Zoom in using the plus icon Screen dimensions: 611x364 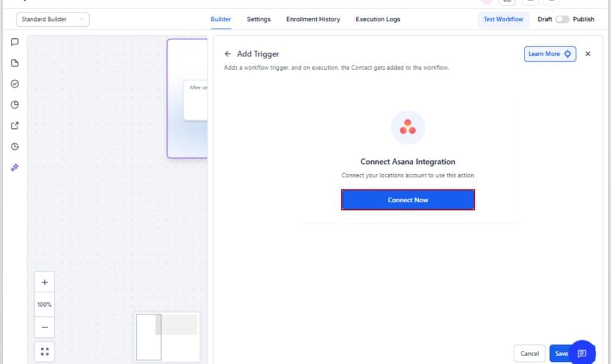pos(44,281)
